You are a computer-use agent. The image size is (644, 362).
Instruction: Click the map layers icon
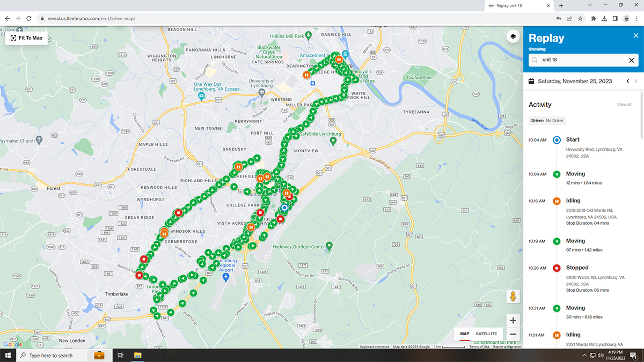513,36
